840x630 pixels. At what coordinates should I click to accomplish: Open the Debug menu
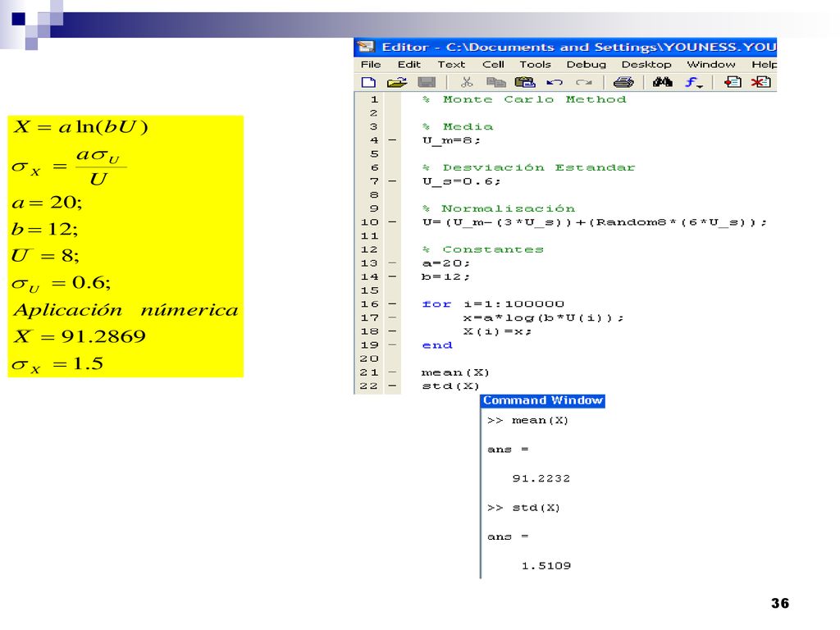[x=586, y=64]
